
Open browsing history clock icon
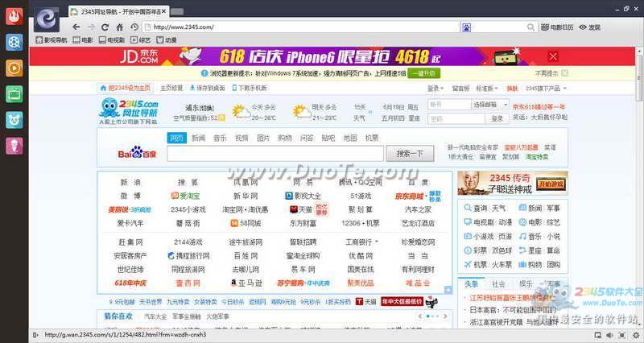(134, 27)
